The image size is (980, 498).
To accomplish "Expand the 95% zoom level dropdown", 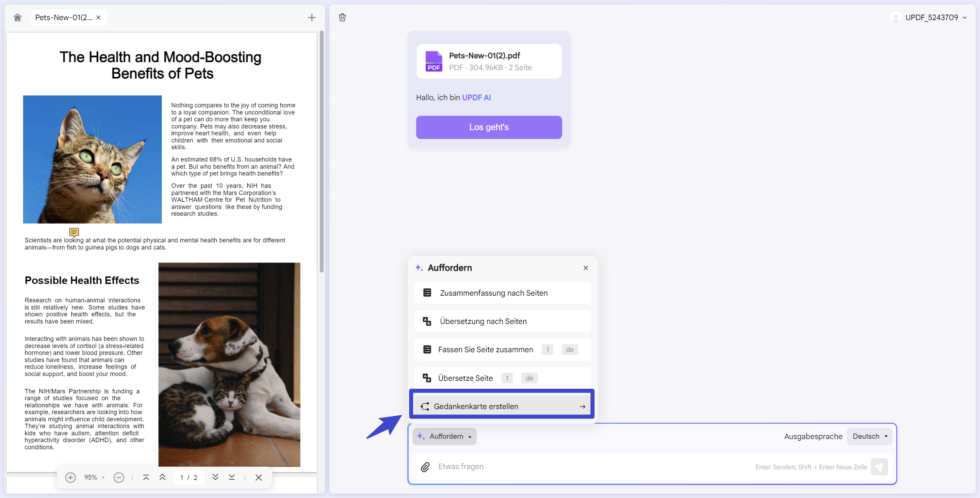I will 94,478.
